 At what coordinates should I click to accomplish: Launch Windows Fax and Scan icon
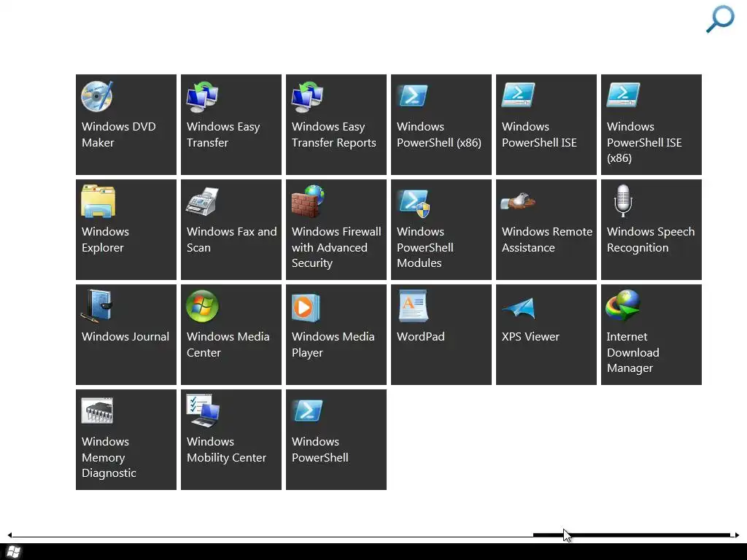[202, 201]
